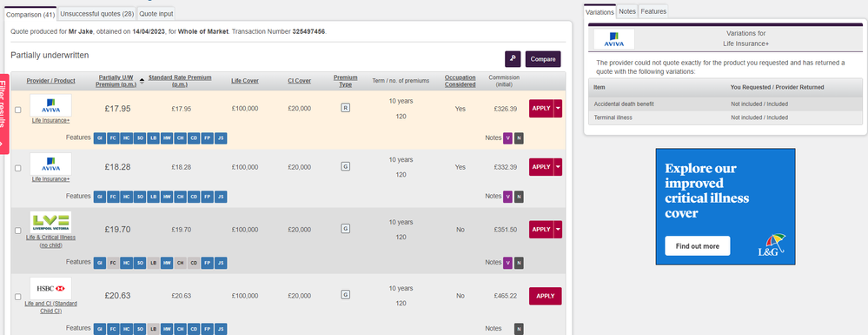Open the purple V note in £17.95 row
This screenshot has width=868, height=335.
click(507, 138)
